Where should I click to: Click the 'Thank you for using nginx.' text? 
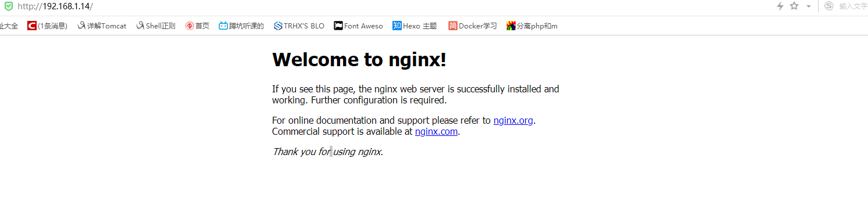pyautogui.click(x=328, y=152)
